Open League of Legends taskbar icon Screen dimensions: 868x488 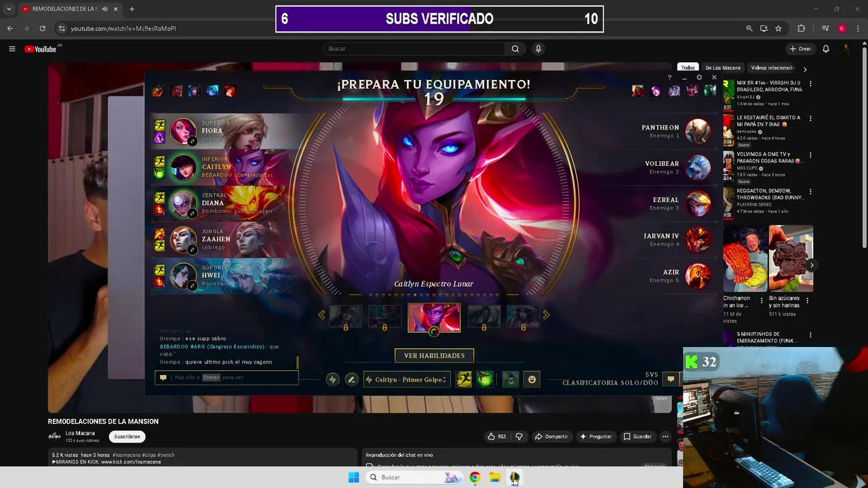(515, 477)
